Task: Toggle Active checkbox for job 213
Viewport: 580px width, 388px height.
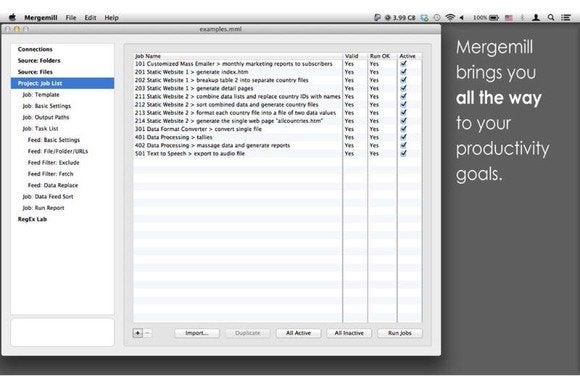Action: click(x=404, y=112)
